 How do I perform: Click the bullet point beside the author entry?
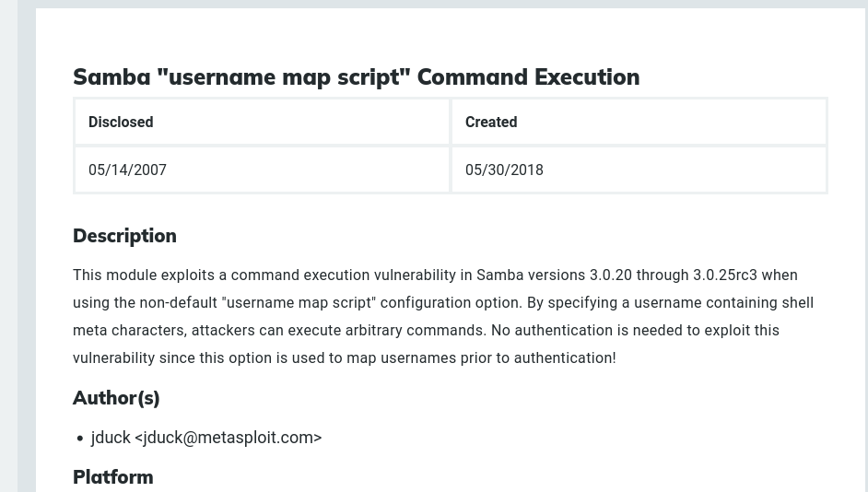pyautogui.click(x=80, y=439)
